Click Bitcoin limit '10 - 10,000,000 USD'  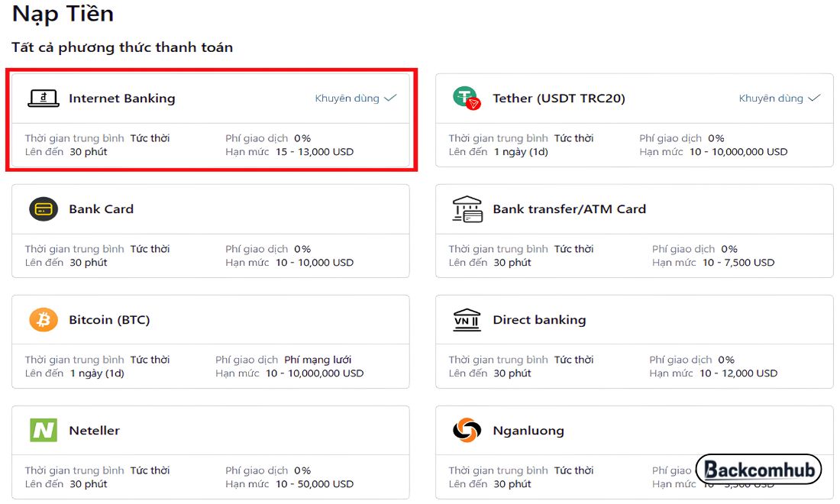pos(315,373)
